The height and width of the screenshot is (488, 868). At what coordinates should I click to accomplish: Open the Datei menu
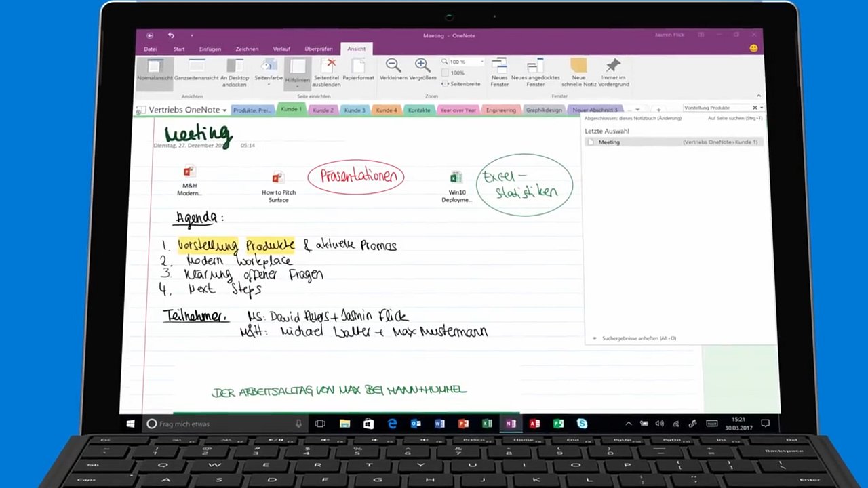coord(150,49)
